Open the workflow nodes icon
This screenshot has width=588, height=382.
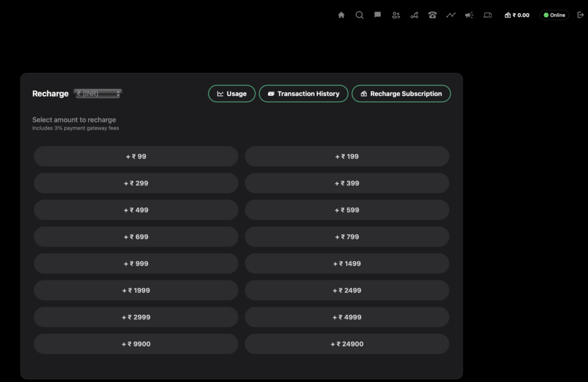click(x=414, y=16)
